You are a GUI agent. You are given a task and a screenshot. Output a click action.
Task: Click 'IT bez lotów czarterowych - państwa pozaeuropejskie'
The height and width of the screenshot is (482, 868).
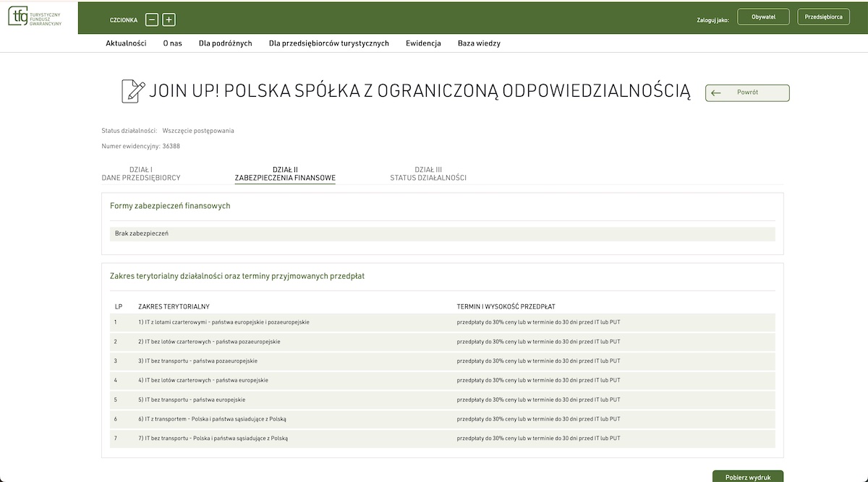point(209,341)
